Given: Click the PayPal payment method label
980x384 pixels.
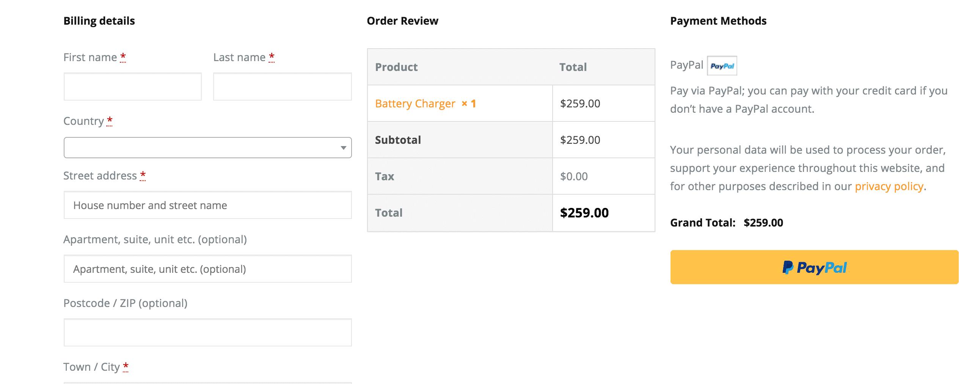Looking at the screenshot, I should tap(686, 65).
